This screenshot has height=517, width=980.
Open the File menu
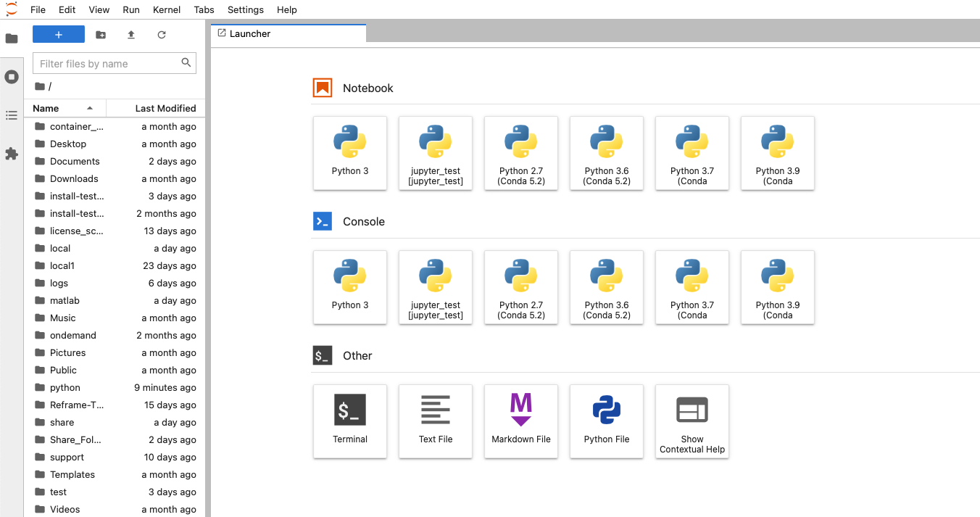click(x=38, y=9)
